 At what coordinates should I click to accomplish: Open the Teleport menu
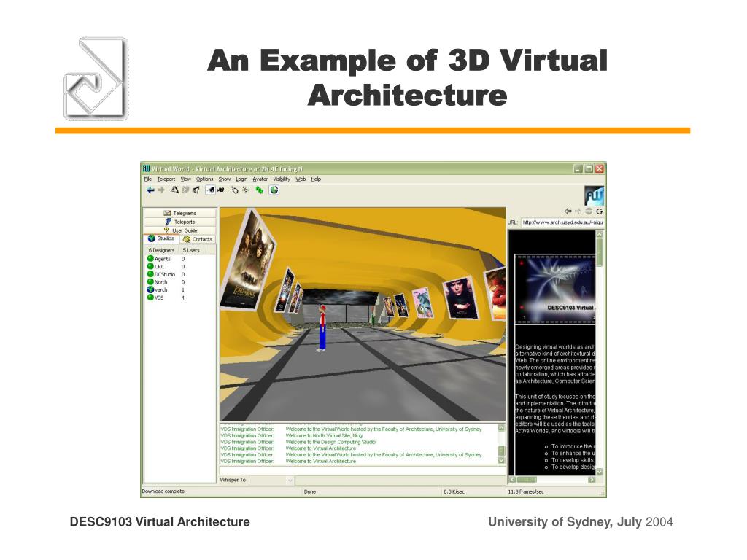[x=166, y=179]
